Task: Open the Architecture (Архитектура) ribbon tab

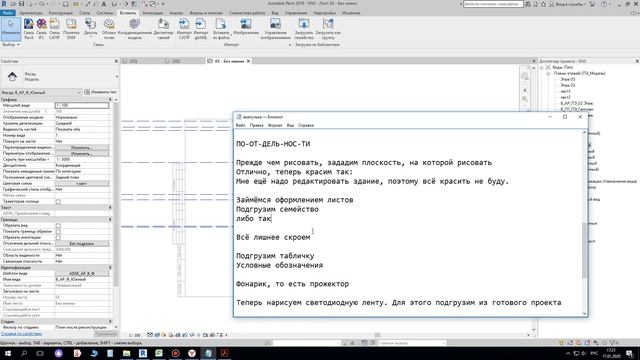Action: pyautogui.click(x=31, y=13)
